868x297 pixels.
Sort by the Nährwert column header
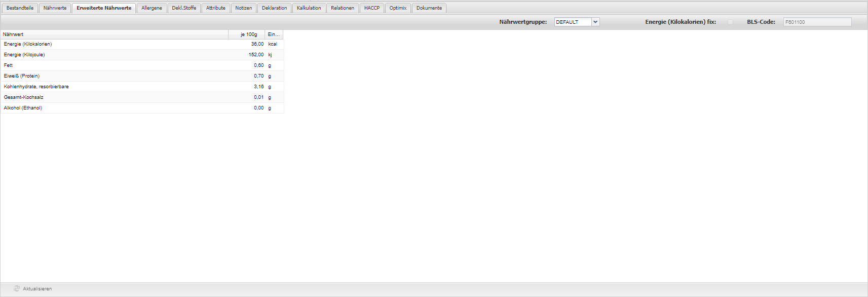pyautogui.click(x=114, y=34)
